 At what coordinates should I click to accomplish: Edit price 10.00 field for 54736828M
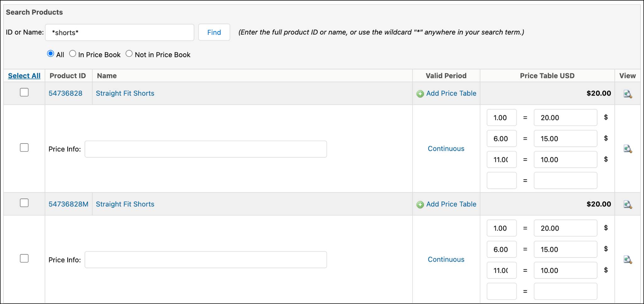(565, 270)
